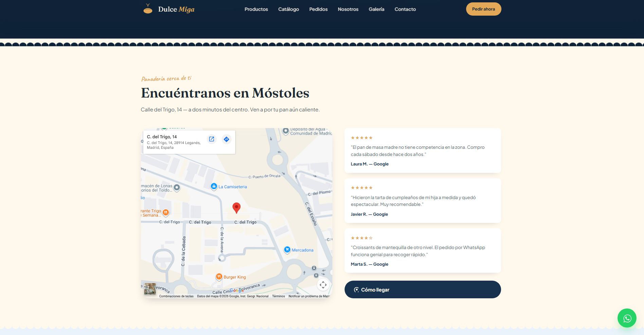
Task: Click the C. del Trigo, 14 title
Action: click(x=162, y=137)
